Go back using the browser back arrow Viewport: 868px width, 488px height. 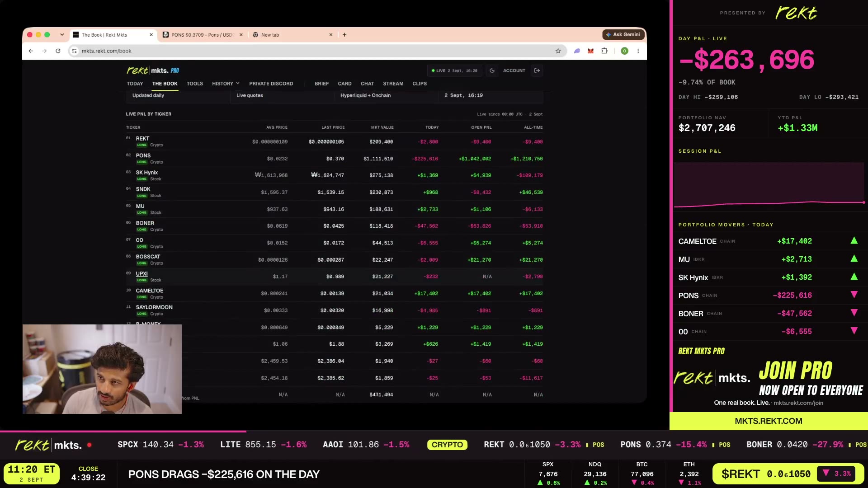pos(31,51)
